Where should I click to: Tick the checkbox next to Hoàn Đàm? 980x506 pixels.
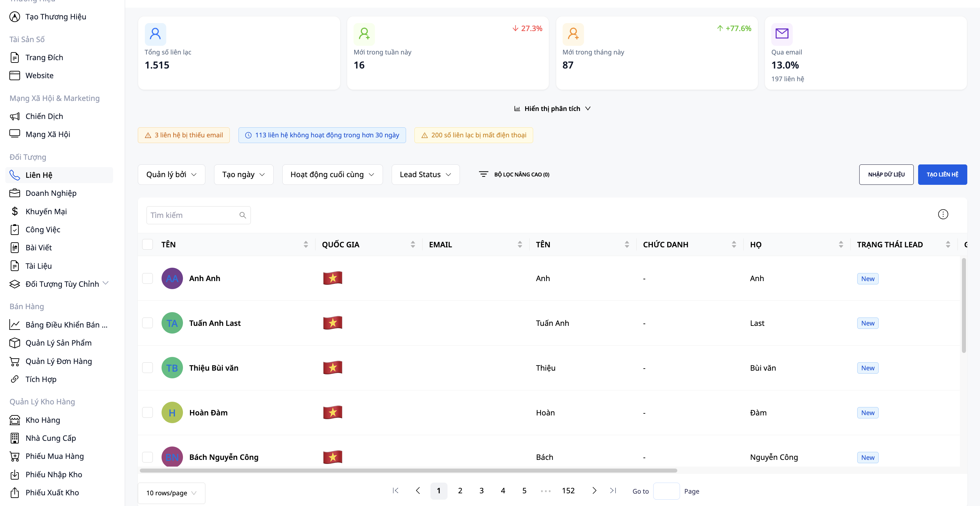(x=148, y=412)
